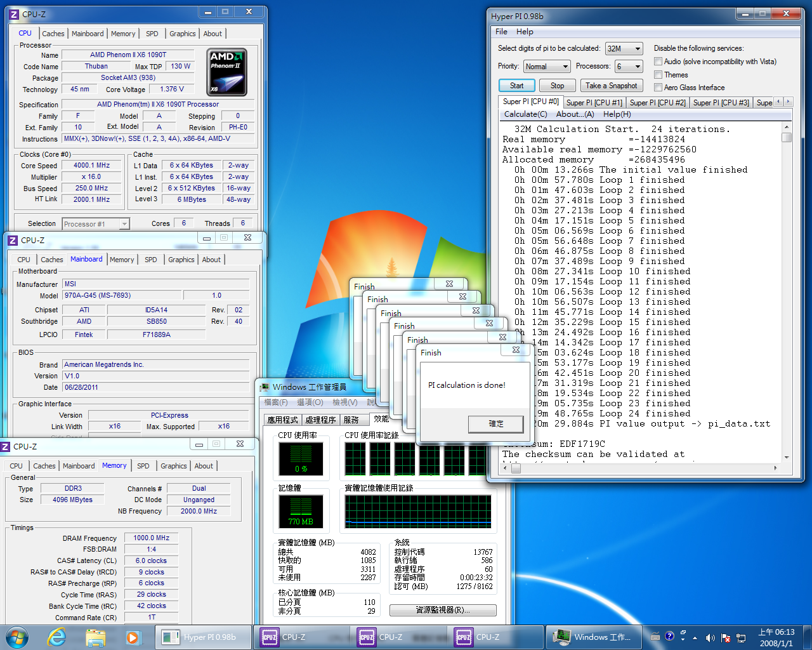
Task: Open the Priority dropdown set to Normal
Action: [547, 66]
